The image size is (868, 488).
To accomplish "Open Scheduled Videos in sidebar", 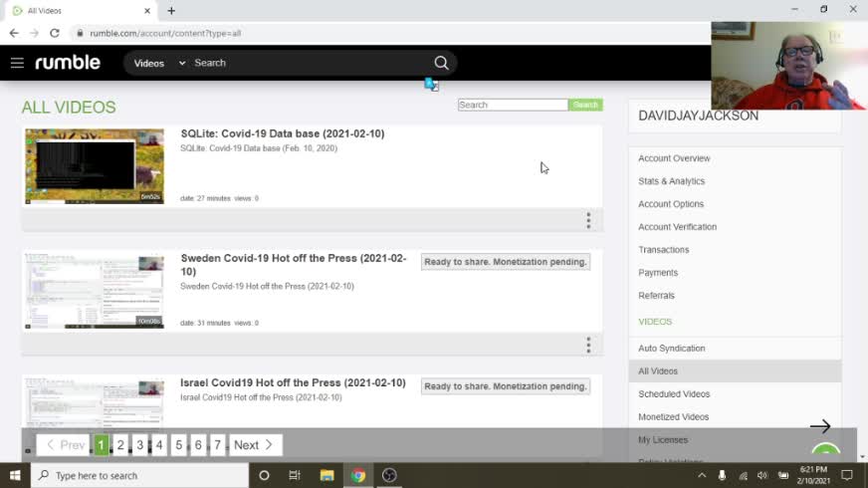I will pyautogui.click(x=674, y=393).
